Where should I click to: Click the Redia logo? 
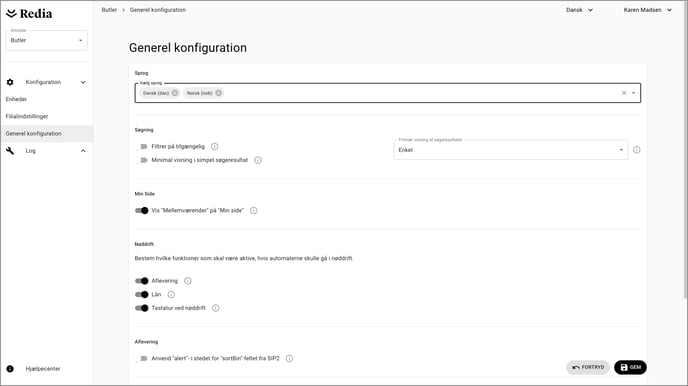click(29, 14)
